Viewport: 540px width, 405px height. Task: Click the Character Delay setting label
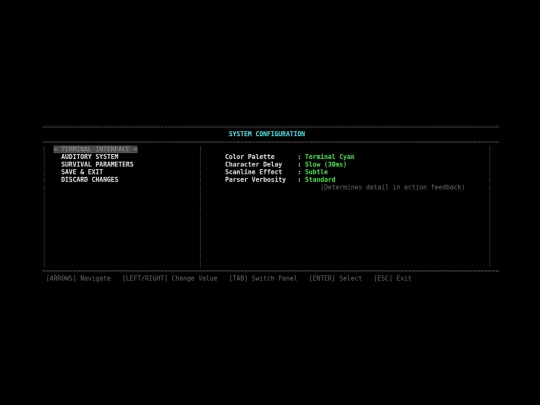coord(253,164)
